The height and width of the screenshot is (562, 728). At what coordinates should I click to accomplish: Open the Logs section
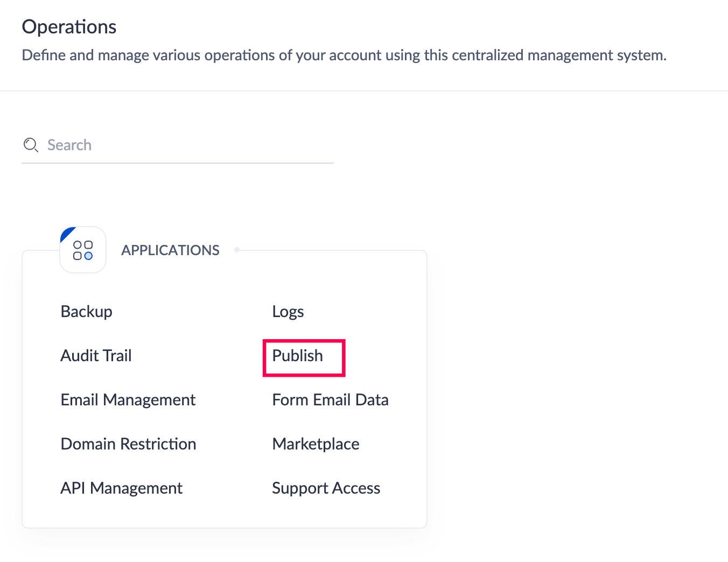coord(288,312)
